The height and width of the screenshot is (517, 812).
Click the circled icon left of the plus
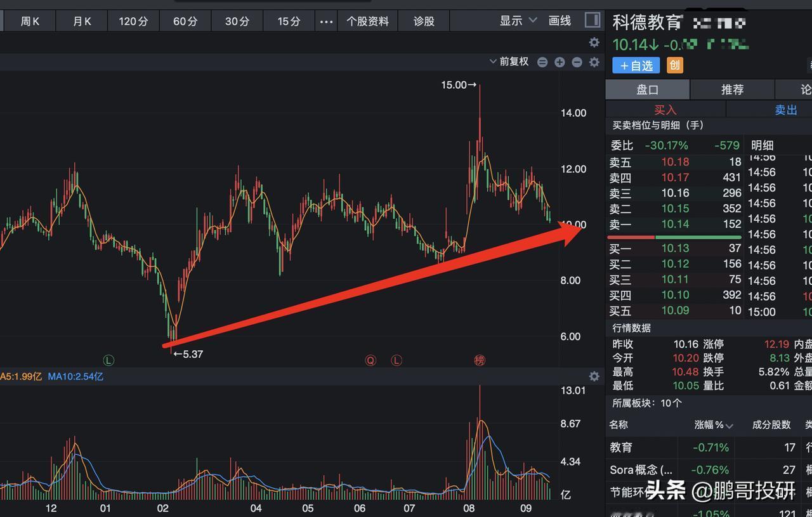pos(542,62)
